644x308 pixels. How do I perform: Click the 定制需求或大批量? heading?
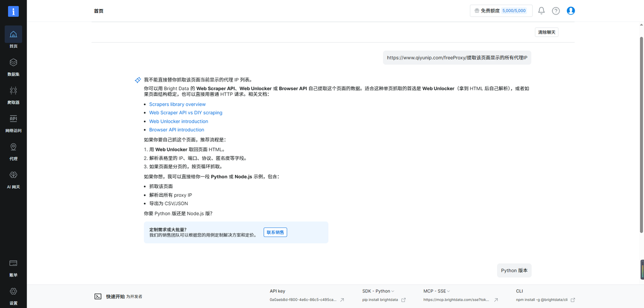[168, 229]
